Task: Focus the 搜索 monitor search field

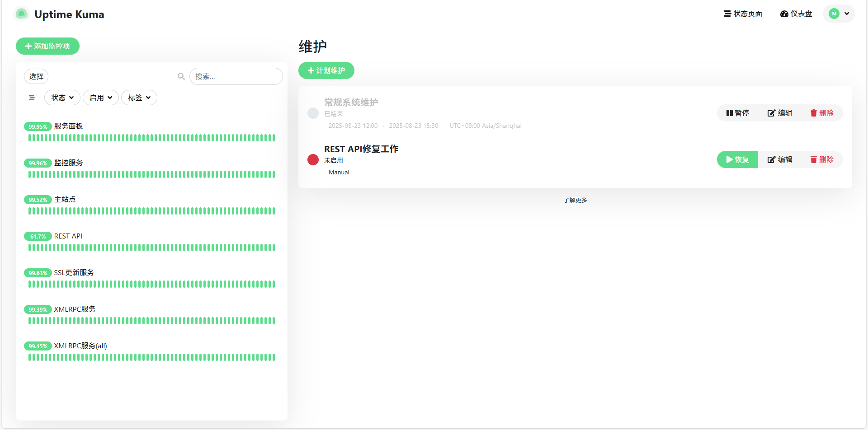Action: click(x=236, y=76)
